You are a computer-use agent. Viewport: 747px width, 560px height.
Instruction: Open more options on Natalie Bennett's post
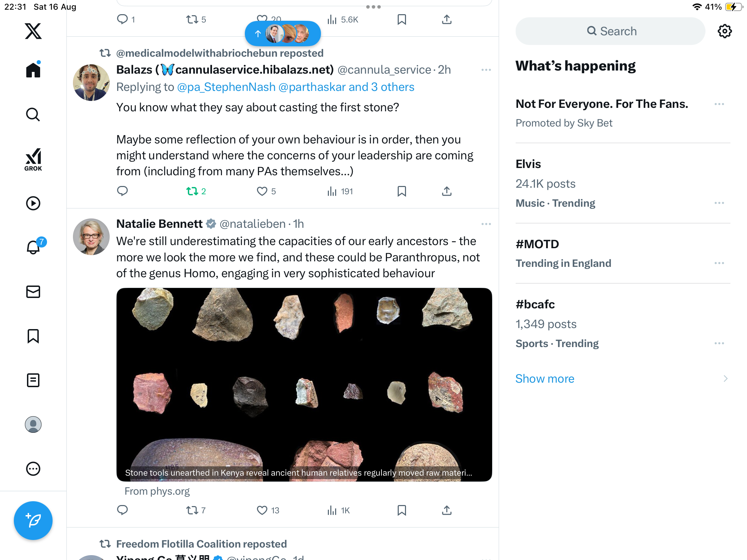click(x=486, y=224)
